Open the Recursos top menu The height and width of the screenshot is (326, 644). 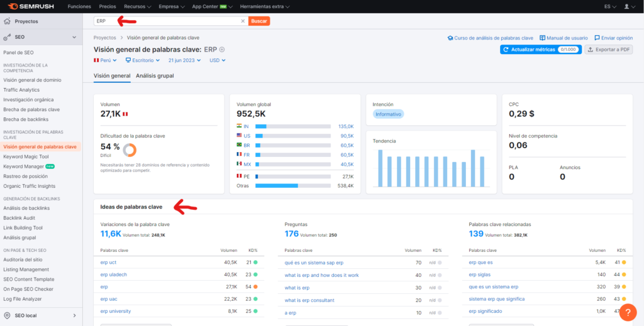[x=138, y=6]
